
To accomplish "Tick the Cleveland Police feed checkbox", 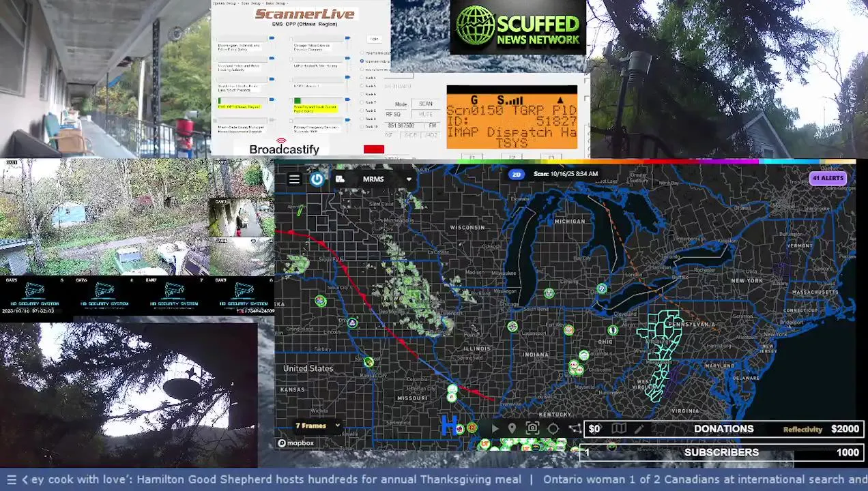I will (x=215, y=59).
